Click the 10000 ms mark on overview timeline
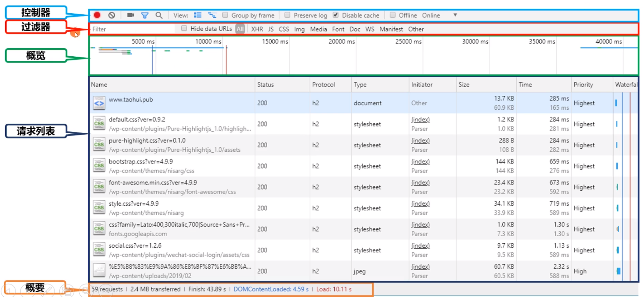Screen dimensions: 644x297 [208, 42]
